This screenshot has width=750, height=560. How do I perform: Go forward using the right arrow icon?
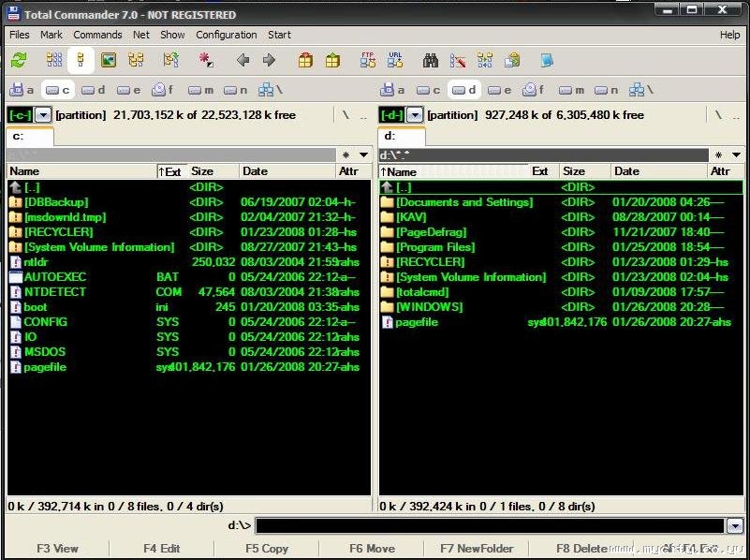click(270, 60)
